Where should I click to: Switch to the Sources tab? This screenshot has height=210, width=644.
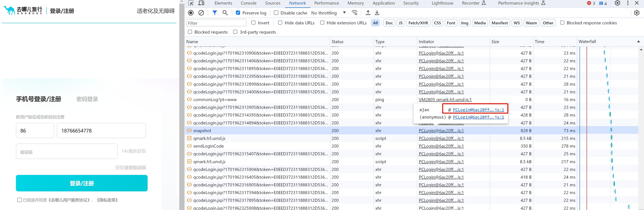[273, 3]
